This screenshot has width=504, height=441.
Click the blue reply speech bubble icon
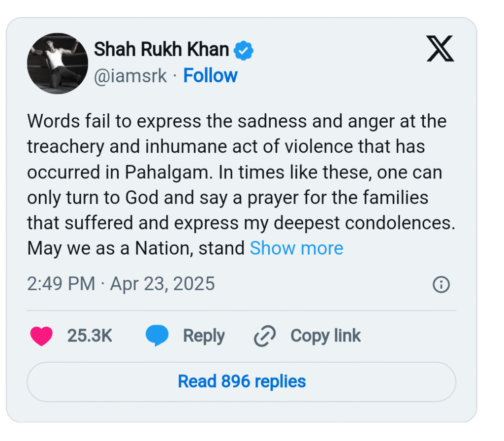click(x=157, y=336)
